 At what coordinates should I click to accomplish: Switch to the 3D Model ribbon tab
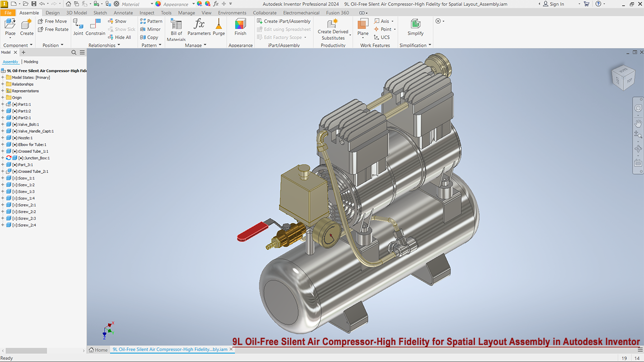tap(76, 13)
